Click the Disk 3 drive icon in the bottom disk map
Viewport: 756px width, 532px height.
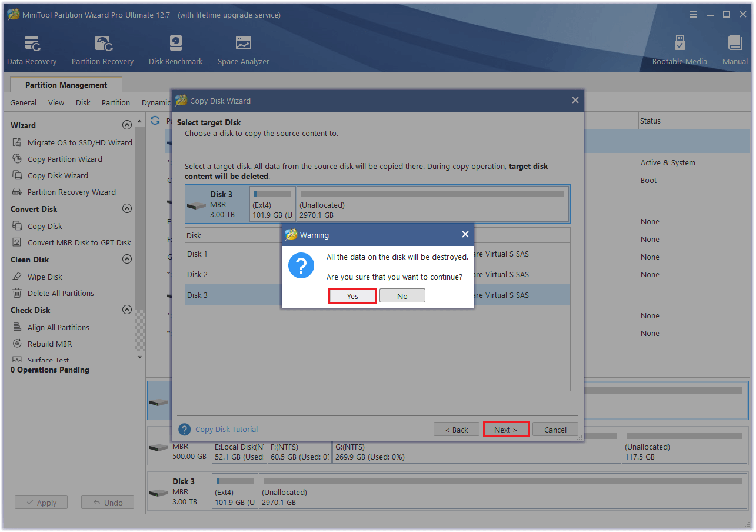click(158, 493)
